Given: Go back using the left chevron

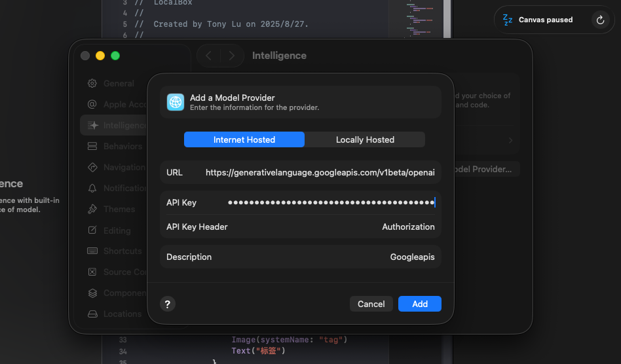Looking at the screenshot, I should pyautogui.click(x=209, y=56).
